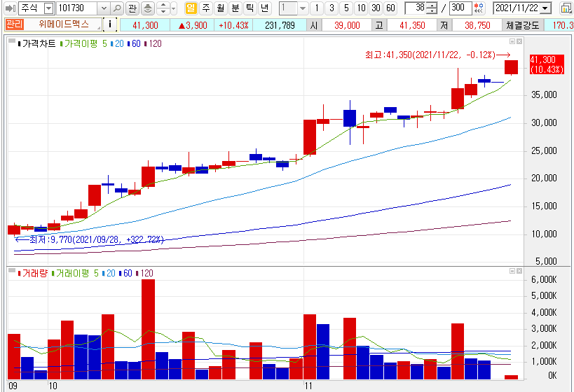Select minute (분) chart period
Image resolution: width=574 pixels, height=392 pixels.
[235, 8]
